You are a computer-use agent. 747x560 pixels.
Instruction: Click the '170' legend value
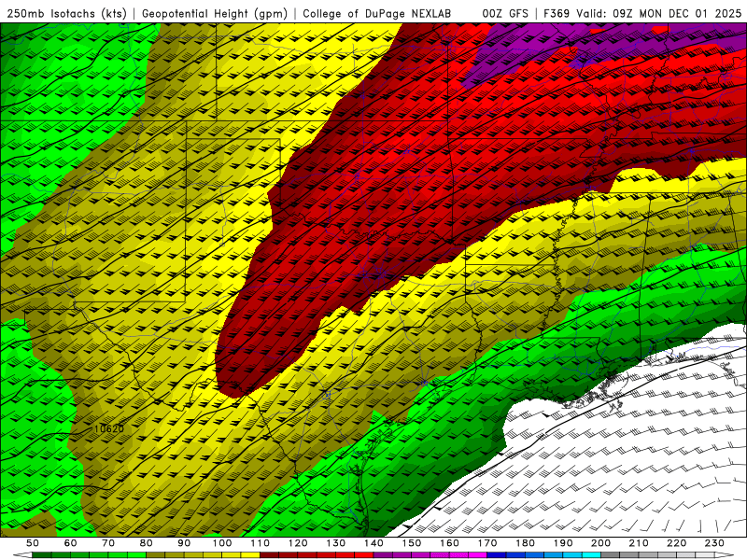(x=487, y=543)
